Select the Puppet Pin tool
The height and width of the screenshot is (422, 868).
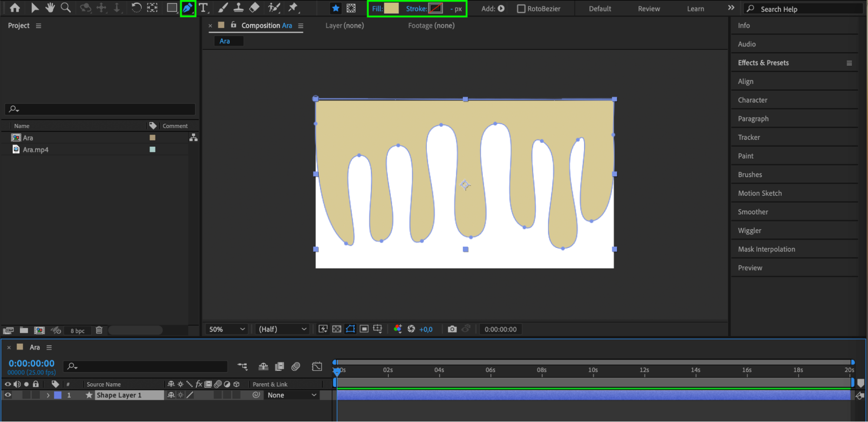293,8
